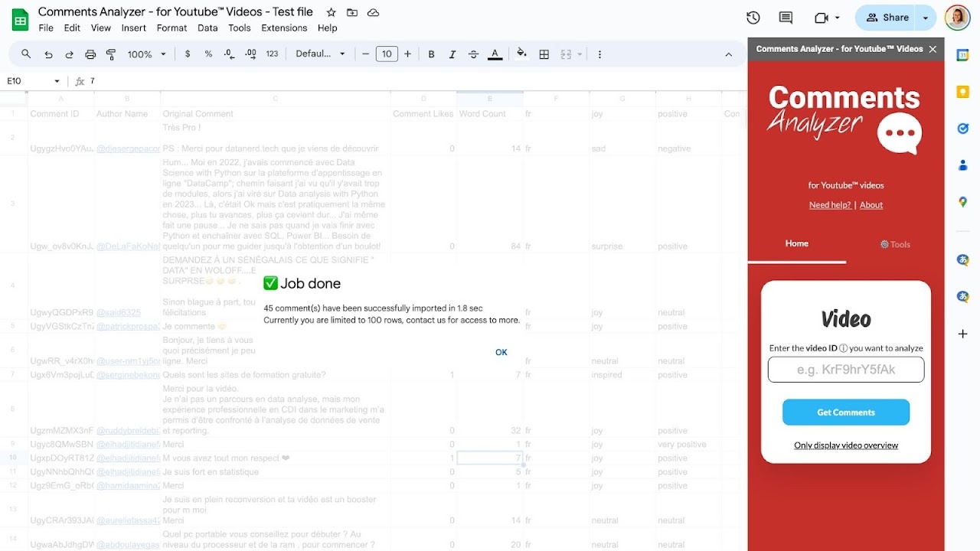980x551 pixels.
Task: Open the search menus magnifier
Action: (26, 54)
